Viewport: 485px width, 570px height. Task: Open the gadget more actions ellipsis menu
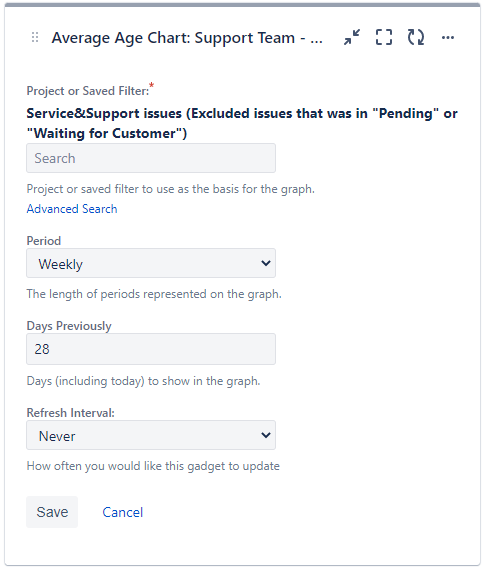point(448,37)
